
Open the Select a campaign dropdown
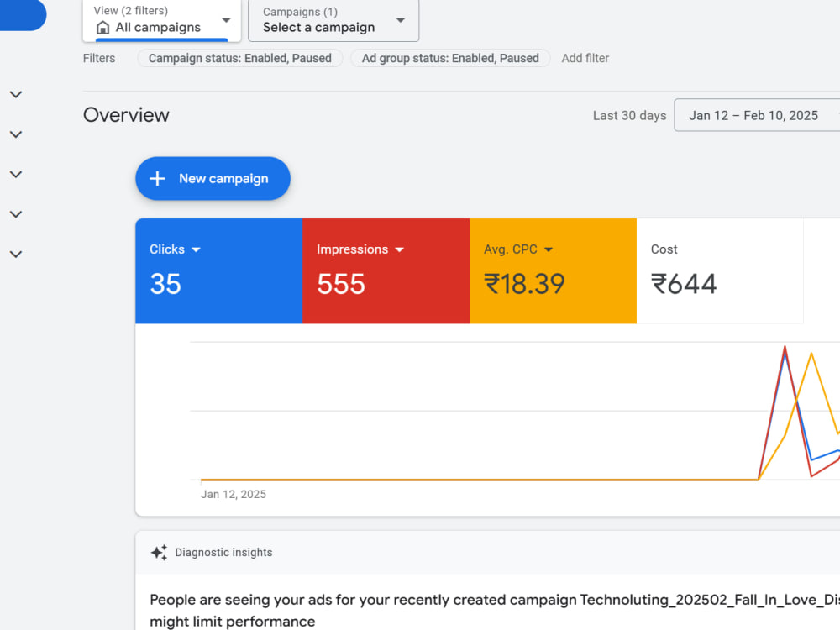pos(333,20)
